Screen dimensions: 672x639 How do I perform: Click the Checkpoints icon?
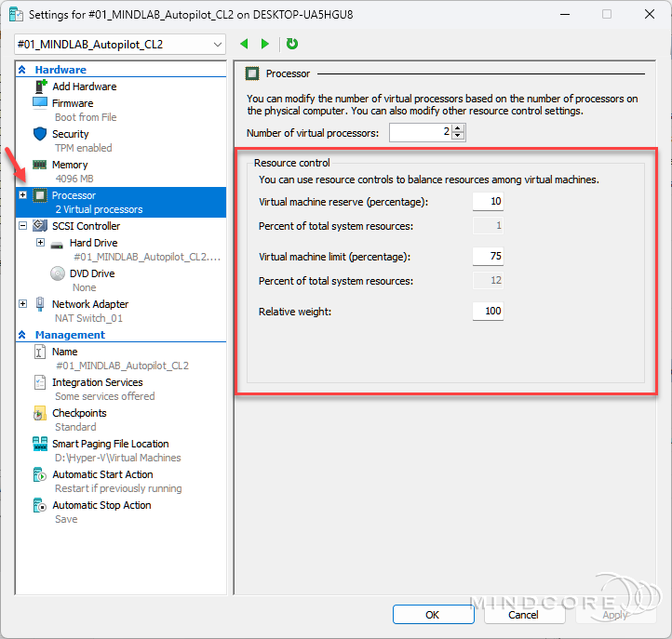point(39,413)
